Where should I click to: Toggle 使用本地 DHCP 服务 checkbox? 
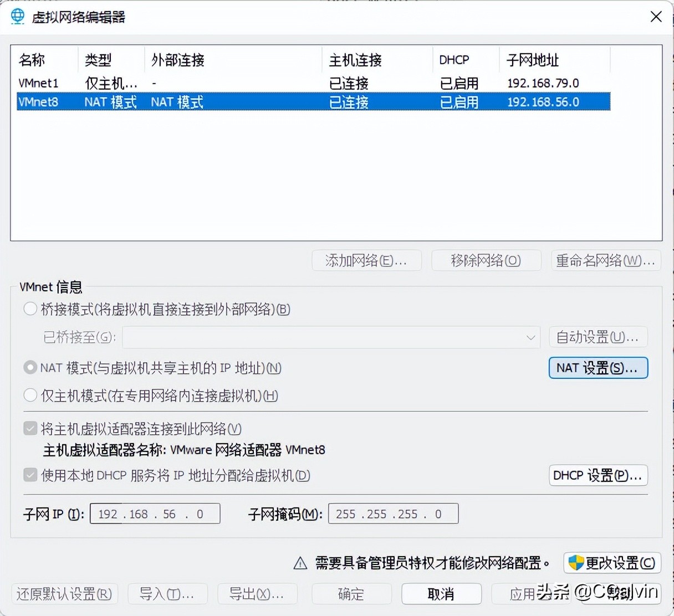click(30, 475)
